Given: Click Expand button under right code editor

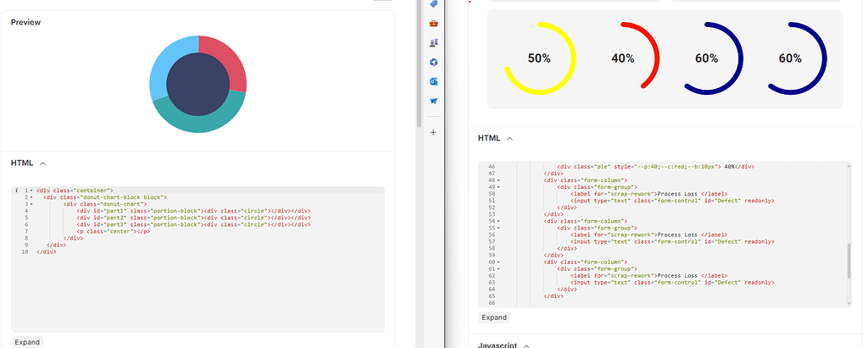Looking at the screenshot, I should [494, 318].
